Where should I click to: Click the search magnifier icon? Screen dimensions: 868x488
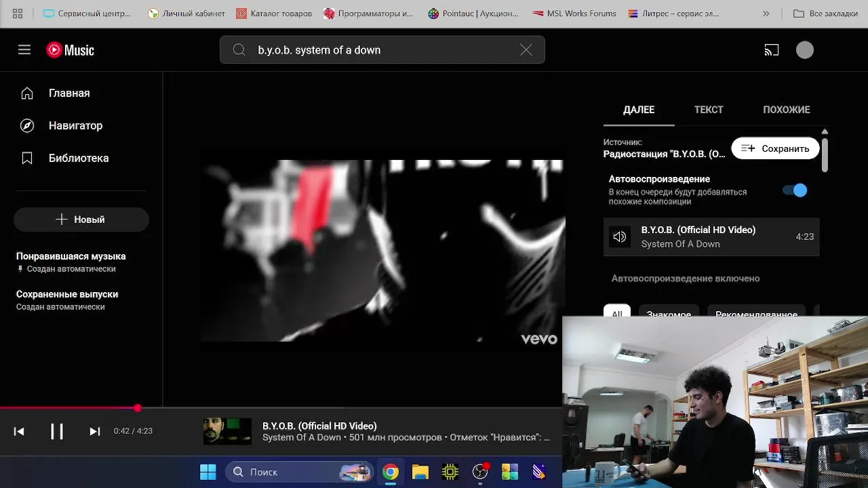239,49
